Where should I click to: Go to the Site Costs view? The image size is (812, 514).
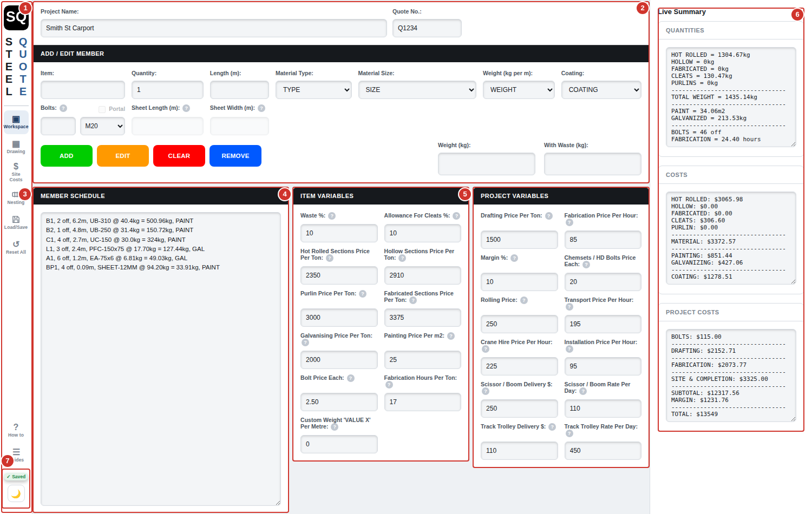pyautogui.click(x=16, y=172)
